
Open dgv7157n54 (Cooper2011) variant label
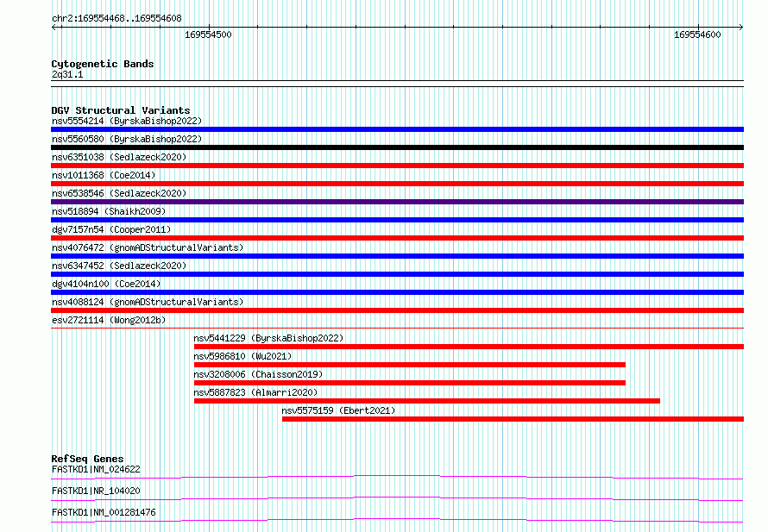point(111,229)
